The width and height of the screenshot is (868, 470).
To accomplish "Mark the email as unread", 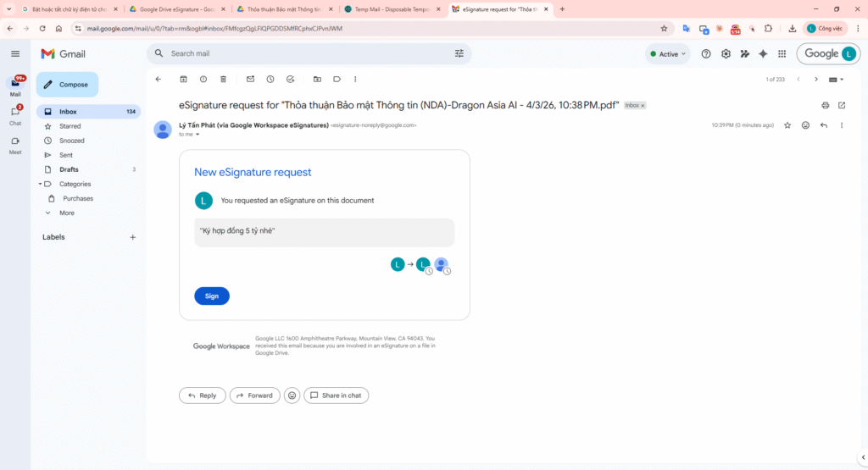I will click(x=250, y=79).
